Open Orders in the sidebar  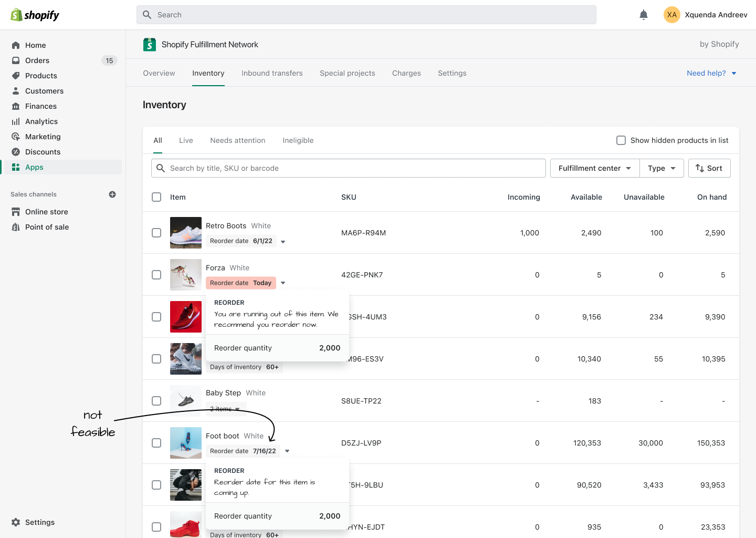coord(37,60)
